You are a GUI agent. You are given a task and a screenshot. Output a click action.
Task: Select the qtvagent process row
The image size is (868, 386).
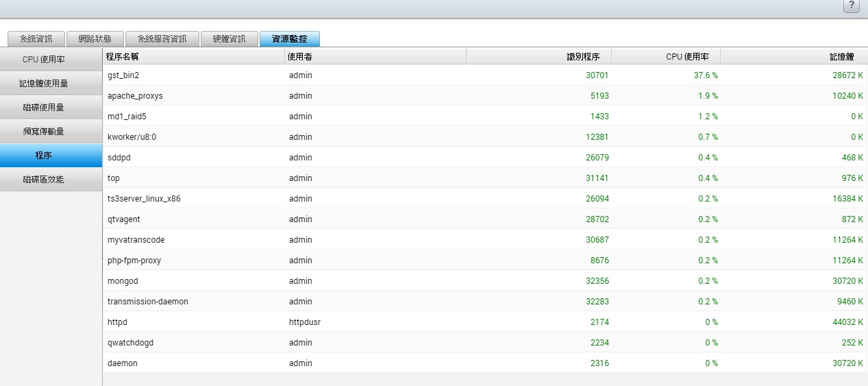[484, 219]
